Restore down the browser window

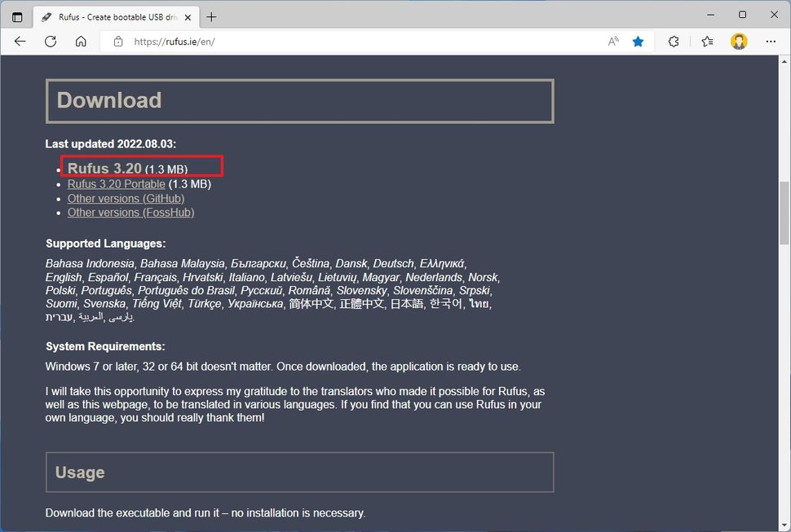point(742,14)
